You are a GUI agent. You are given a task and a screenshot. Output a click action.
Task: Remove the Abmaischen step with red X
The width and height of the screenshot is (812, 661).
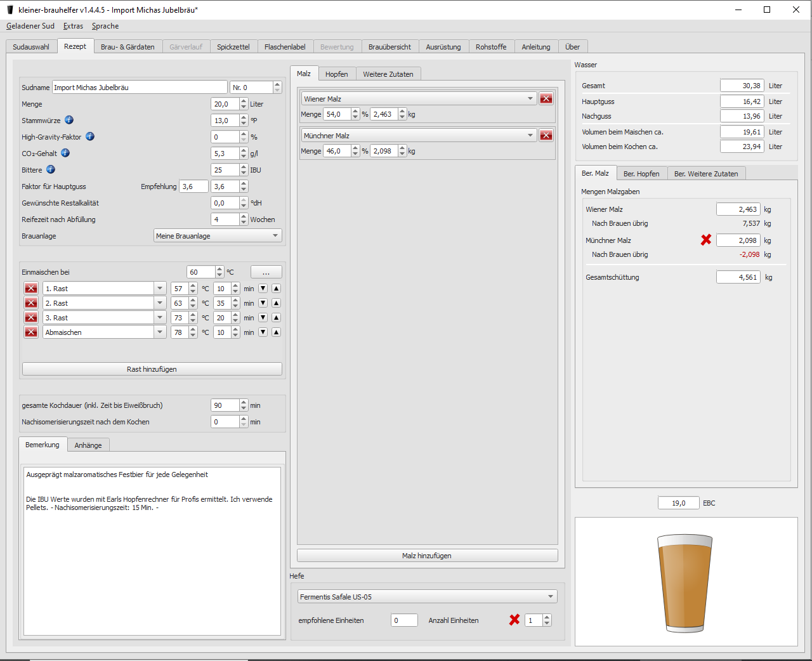[x=31, y=332]
